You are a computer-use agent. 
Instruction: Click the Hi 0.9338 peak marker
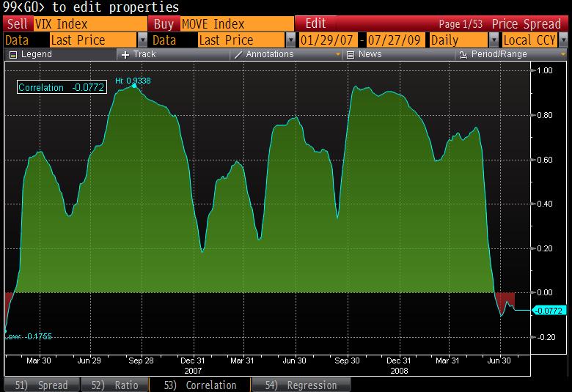click(x=134, y=86)
